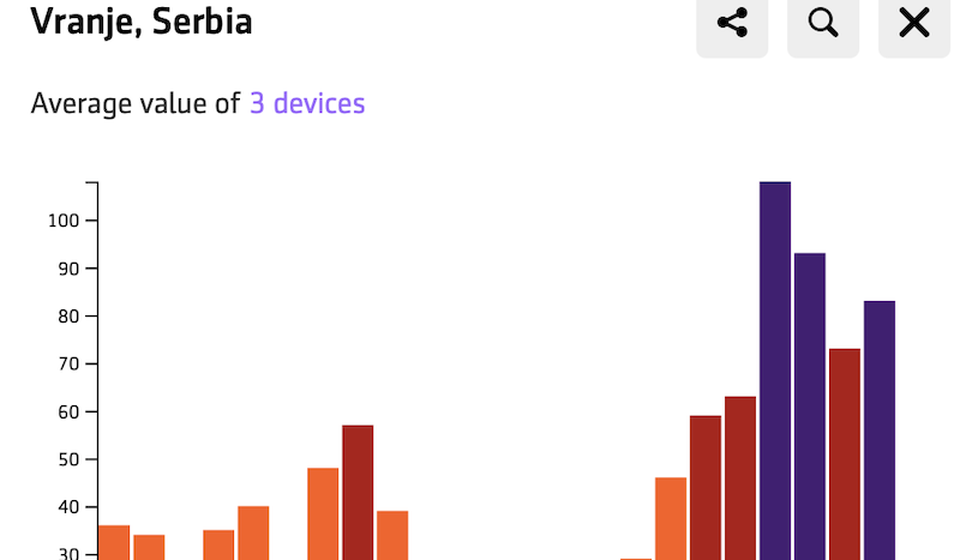Select the second orange bar near 34
Viewport: 960px width, 560px height.
[x=149, y=546]
